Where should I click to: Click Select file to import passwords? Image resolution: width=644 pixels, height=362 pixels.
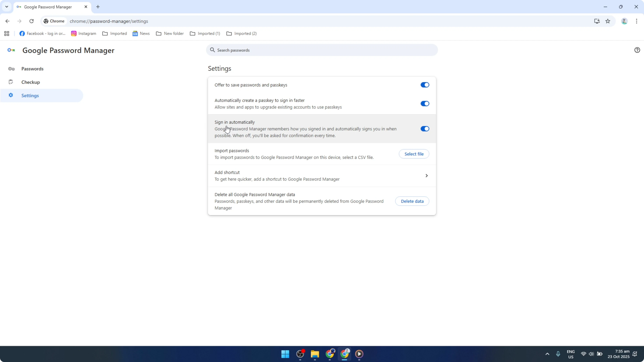414,154
